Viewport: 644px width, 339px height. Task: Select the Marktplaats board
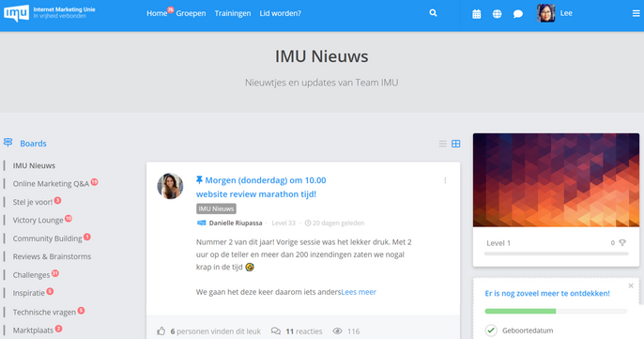pos(33,330)
